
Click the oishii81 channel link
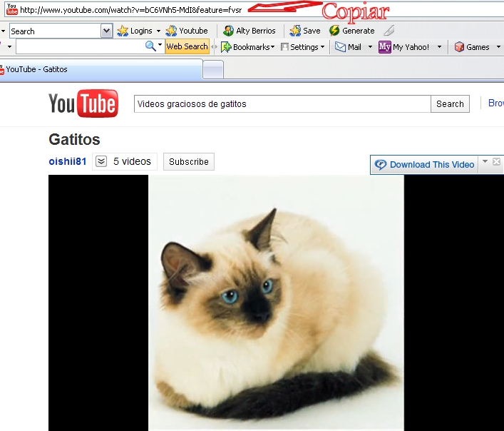click(x=68, y=162)
